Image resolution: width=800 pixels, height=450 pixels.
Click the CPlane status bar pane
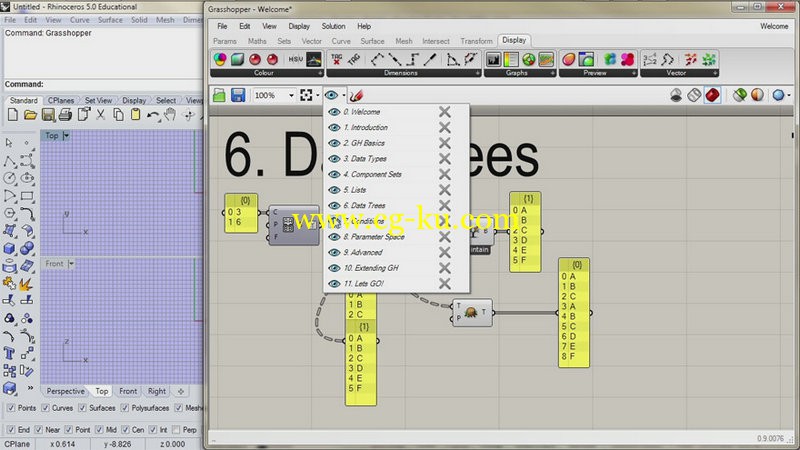click(17, 444)
